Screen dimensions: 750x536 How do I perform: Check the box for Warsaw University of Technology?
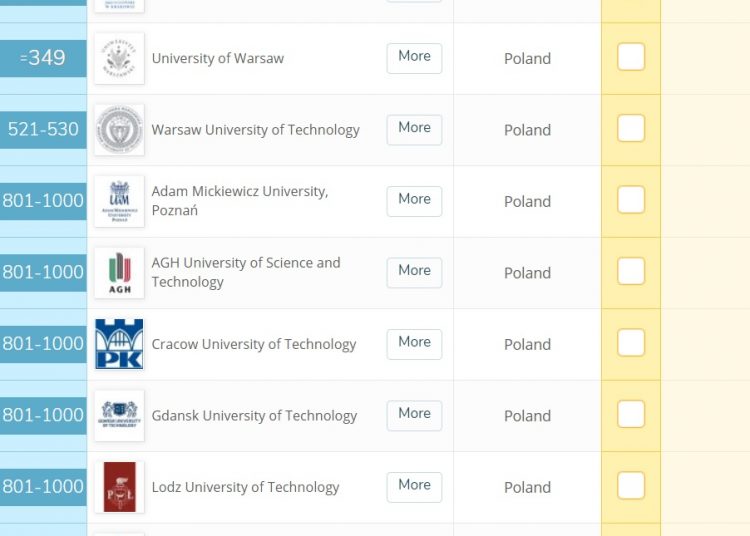[631, 129]
